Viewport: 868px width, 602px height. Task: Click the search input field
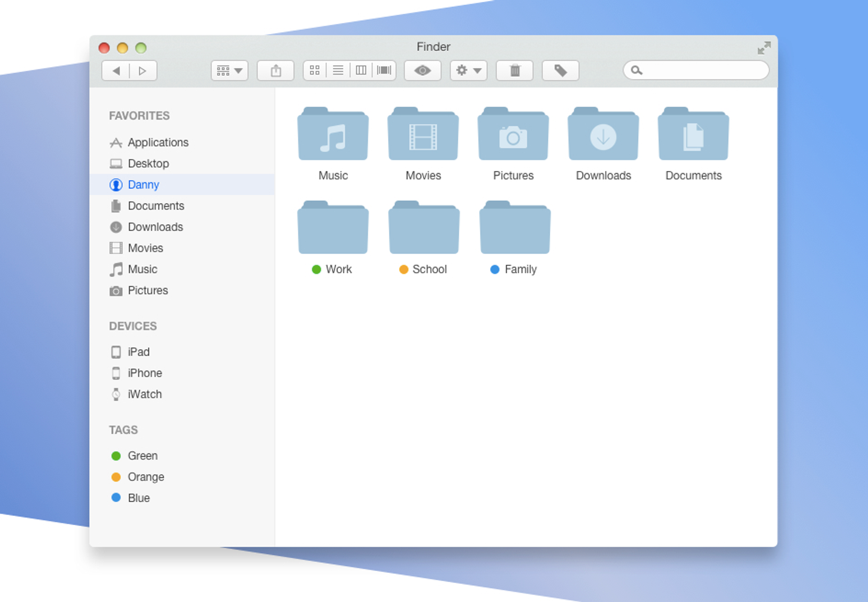tap(703, 70)
